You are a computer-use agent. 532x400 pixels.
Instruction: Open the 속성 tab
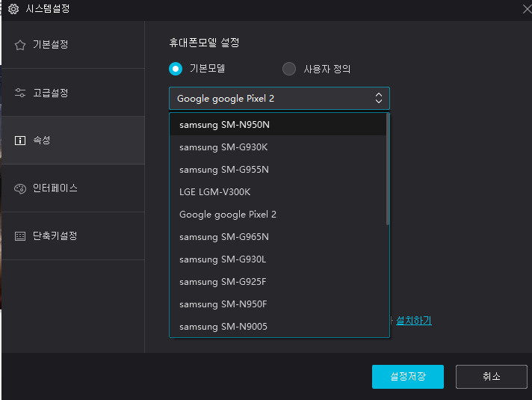73,141
